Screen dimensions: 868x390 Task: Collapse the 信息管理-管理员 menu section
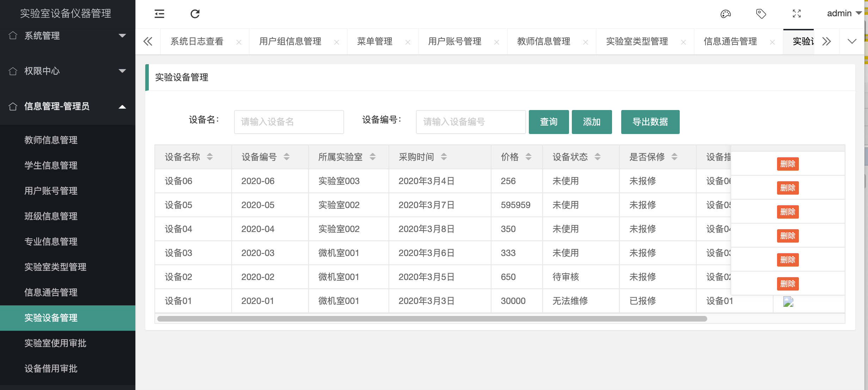click(x=122, y=106)
